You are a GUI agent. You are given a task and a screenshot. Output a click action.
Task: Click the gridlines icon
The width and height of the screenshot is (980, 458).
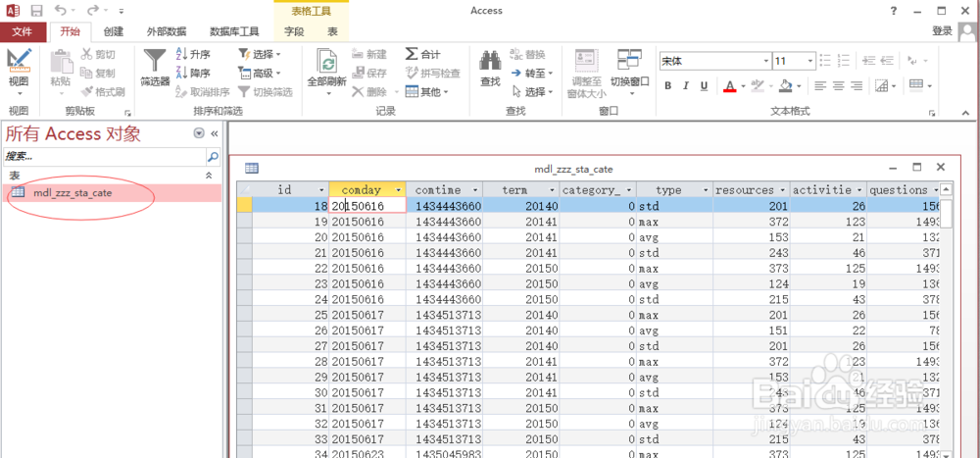pyautogui.click(x=881, y=85)
